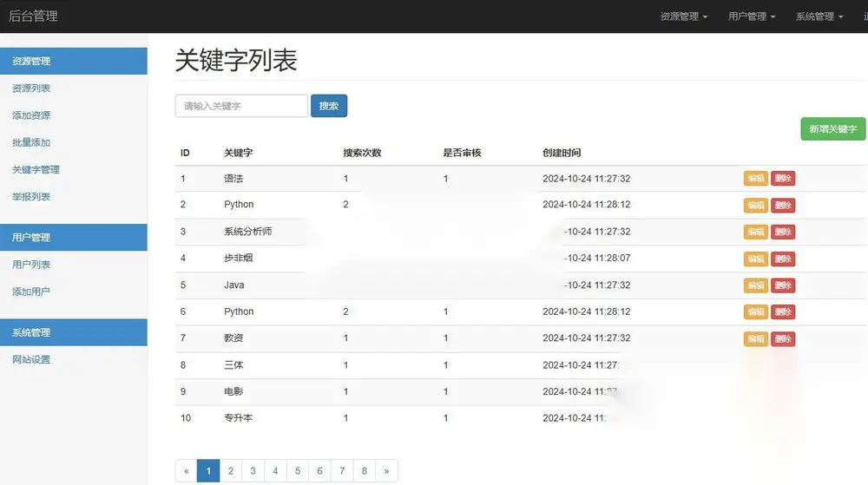
Task: Select the 专升本 keyword cell
Action: tap(238, 418)
